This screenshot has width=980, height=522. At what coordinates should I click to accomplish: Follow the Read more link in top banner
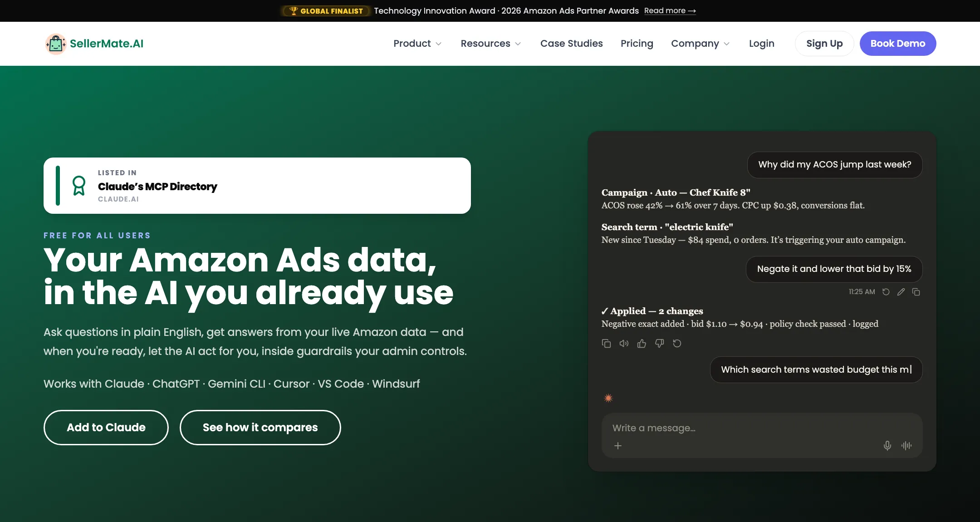pos(670,10)
